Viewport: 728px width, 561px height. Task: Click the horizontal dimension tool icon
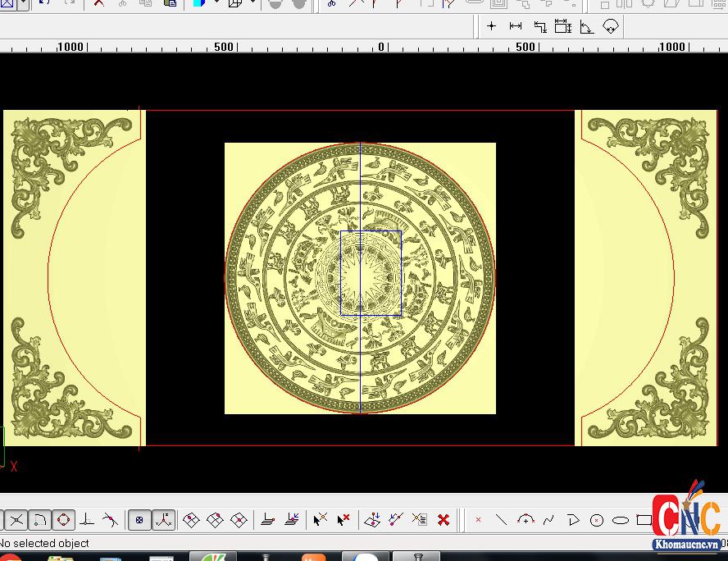point(516,26)
